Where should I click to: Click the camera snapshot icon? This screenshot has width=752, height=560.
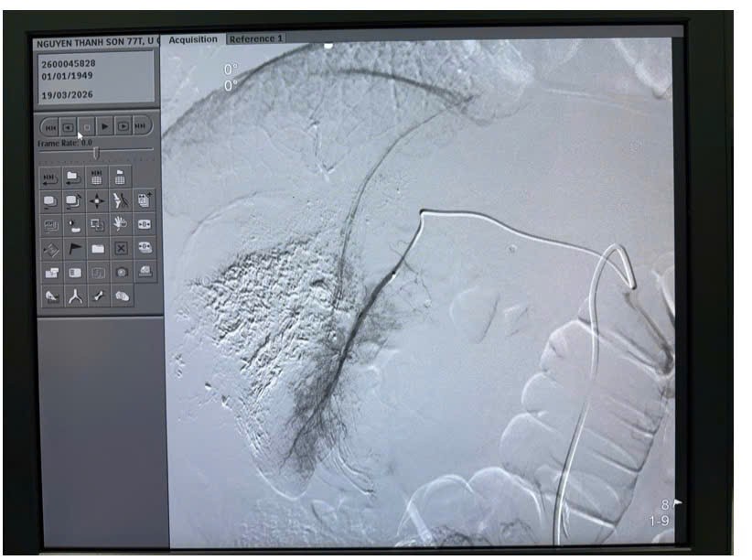coord(121,273)
